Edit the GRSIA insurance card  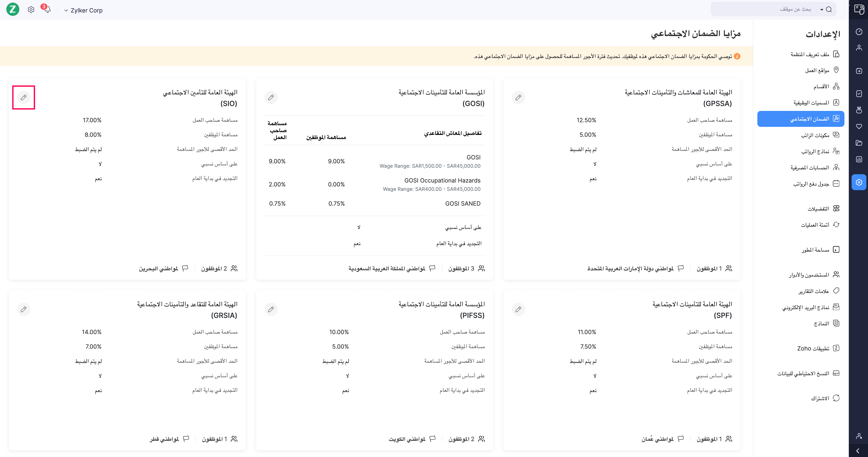point(24,309)
